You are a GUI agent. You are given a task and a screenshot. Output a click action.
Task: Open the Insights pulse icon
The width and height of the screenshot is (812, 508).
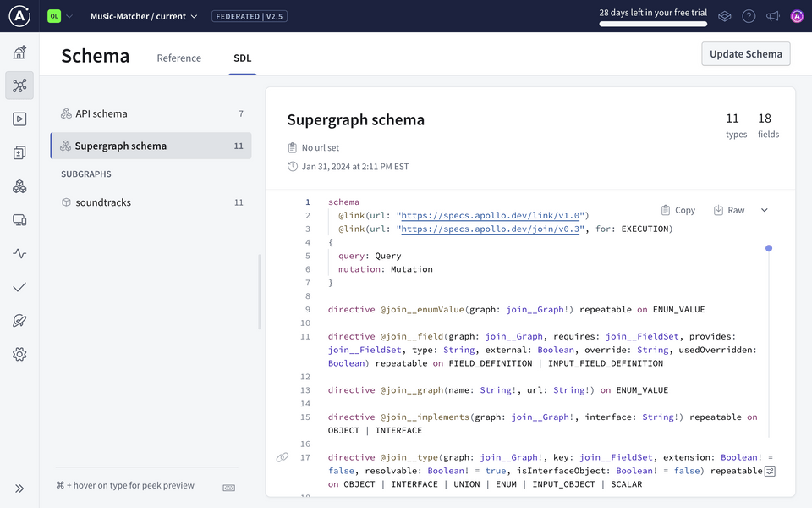click(19, 253)
